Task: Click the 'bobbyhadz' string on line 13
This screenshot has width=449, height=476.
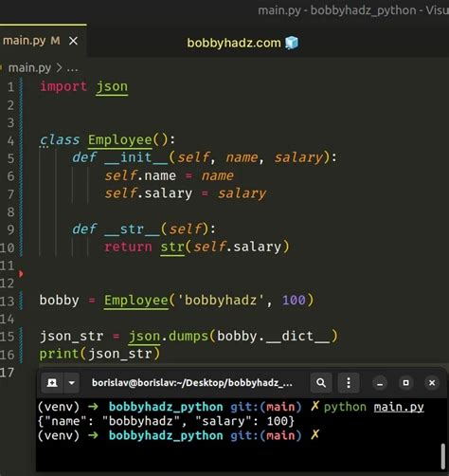Action: 221,300
